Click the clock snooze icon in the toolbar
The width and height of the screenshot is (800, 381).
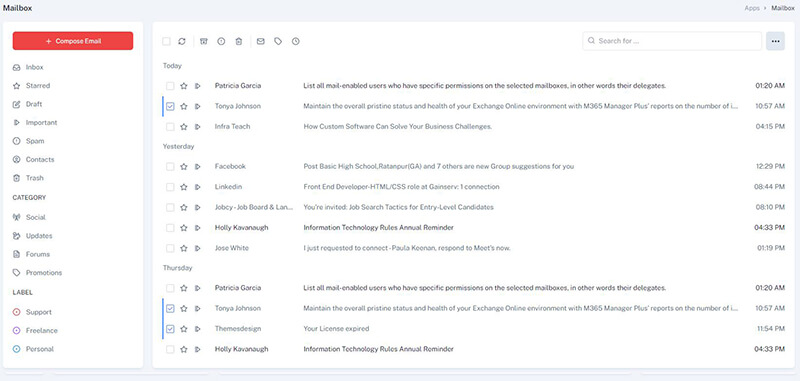coord(295,41)
